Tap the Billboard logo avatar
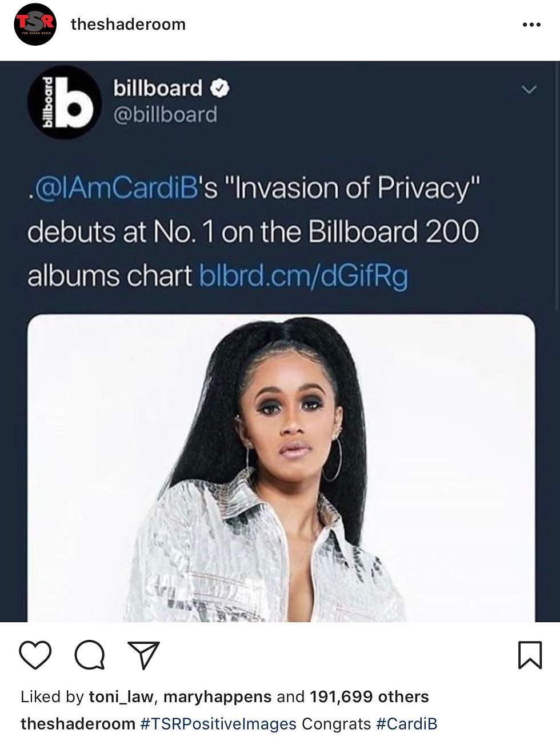 click(x=64, y=102)
